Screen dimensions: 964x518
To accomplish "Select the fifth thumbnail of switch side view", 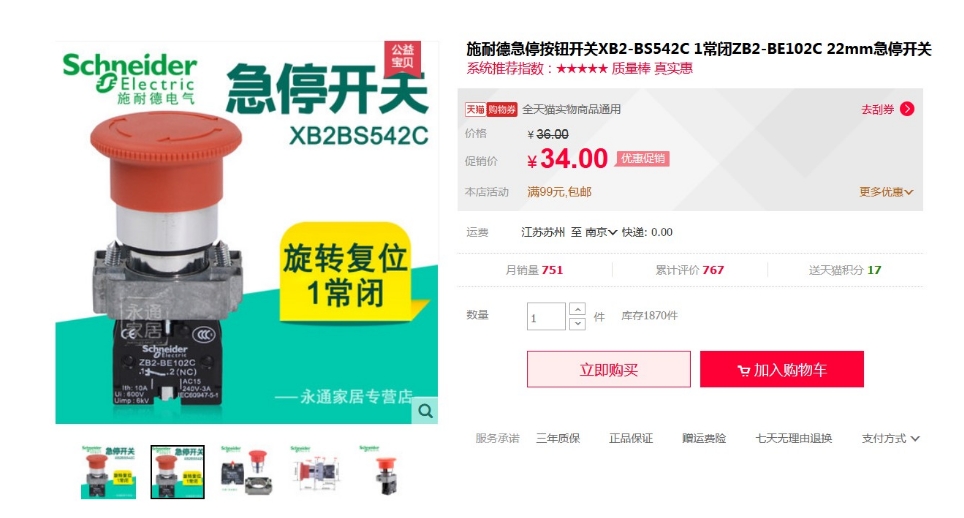I will tap(384, 471).
